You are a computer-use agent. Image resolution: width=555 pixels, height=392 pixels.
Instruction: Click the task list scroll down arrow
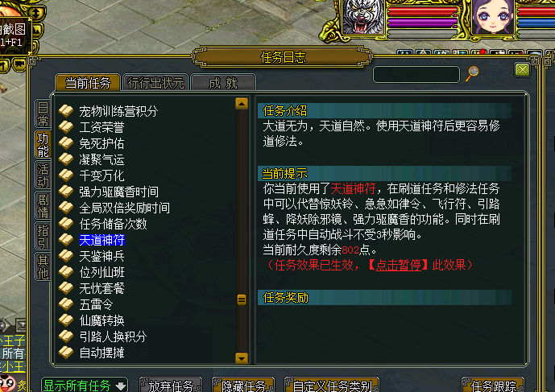(242, 358)
